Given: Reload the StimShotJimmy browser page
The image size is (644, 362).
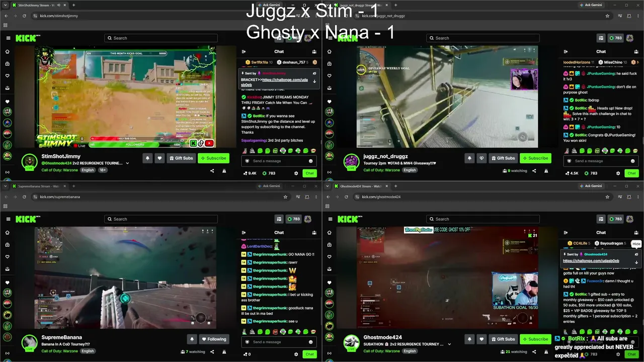Looking at the screenshot, I should pos(24,16).
